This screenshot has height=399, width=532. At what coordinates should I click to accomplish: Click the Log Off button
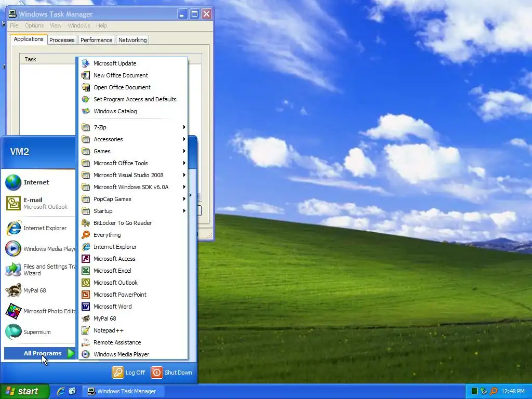(129, 372)
